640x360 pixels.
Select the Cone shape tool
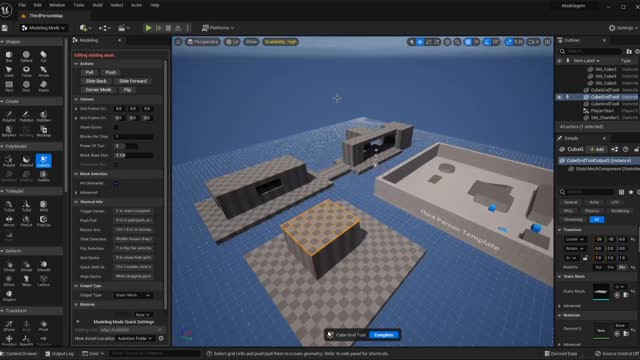[9, 71]
